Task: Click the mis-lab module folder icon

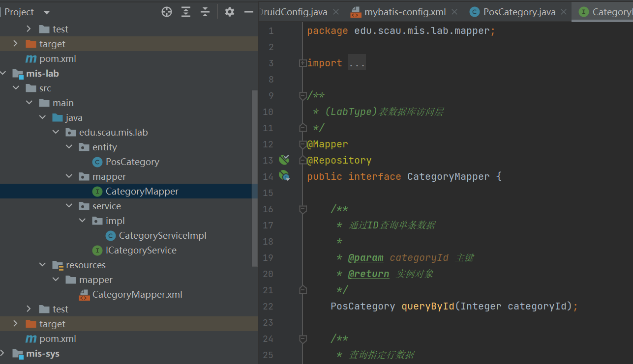Action: [x=18, y=74]
